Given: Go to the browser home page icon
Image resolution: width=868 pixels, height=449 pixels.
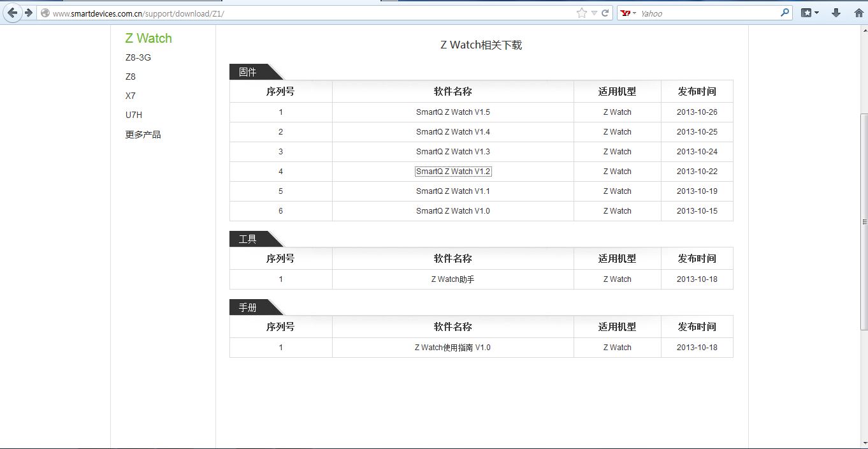Looking at the screenshot, I should pos(858,13).
